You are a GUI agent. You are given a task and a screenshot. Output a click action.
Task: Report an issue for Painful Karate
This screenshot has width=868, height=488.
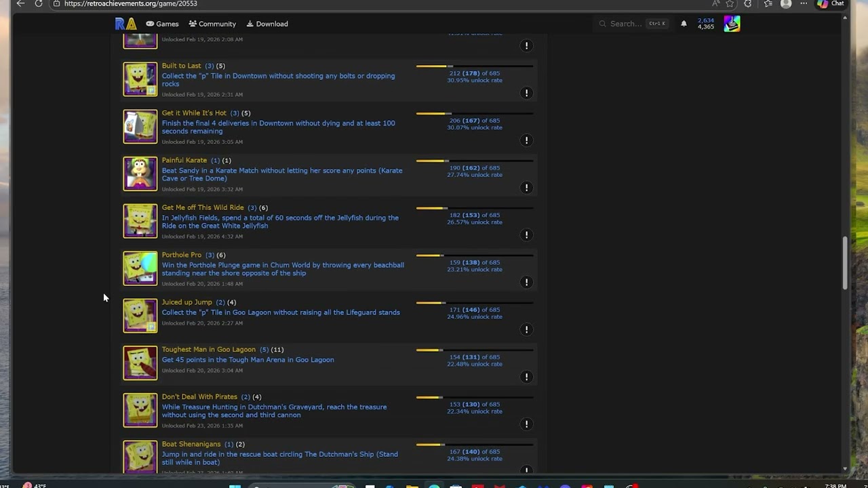[526, 187]
